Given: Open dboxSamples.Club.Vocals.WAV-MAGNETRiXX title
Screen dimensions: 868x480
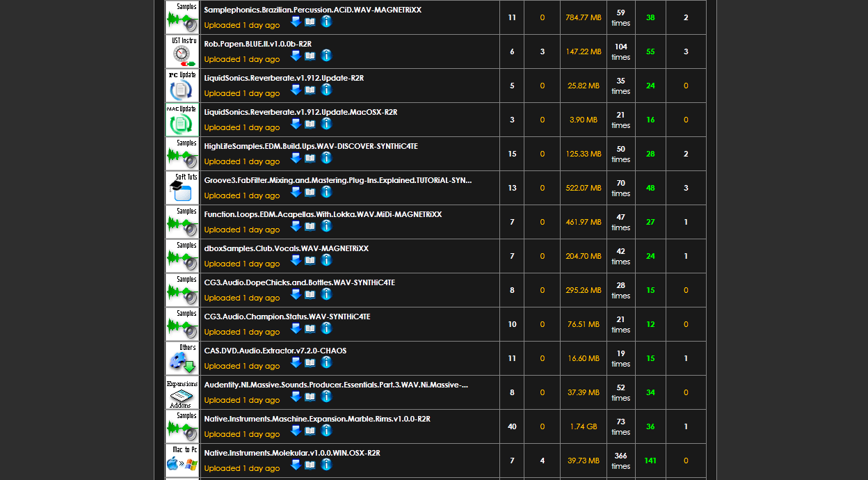Looking at the screenshot, I should point(287,248).
